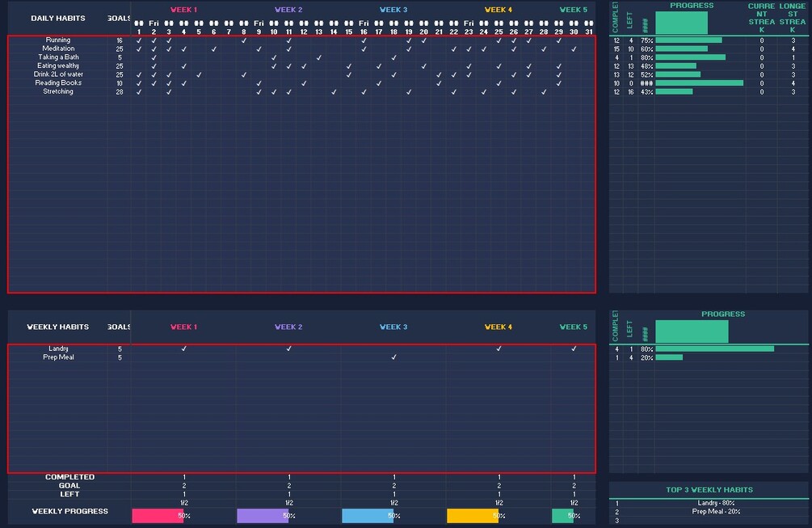
Task: Select Eating wealthy habit label
Action: pos(58,65)
